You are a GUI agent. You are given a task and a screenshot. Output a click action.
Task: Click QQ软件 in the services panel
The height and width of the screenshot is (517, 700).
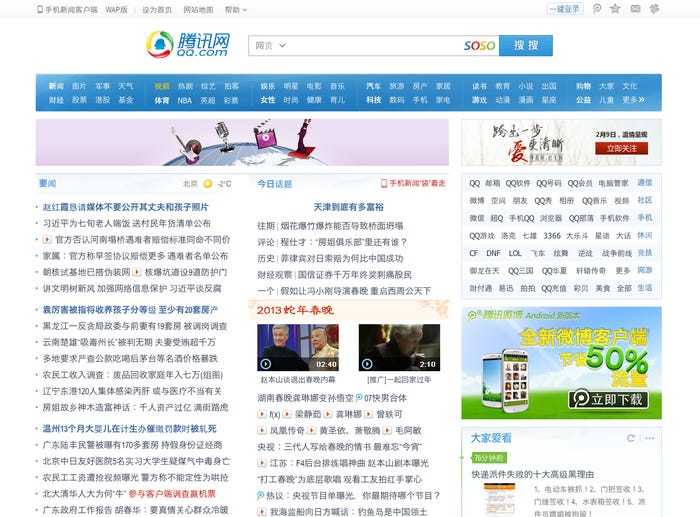[518, 183]
